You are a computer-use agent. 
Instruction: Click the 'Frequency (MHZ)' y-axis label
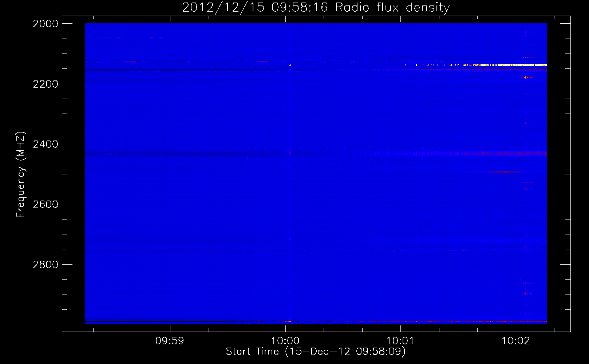click(21, 175)
